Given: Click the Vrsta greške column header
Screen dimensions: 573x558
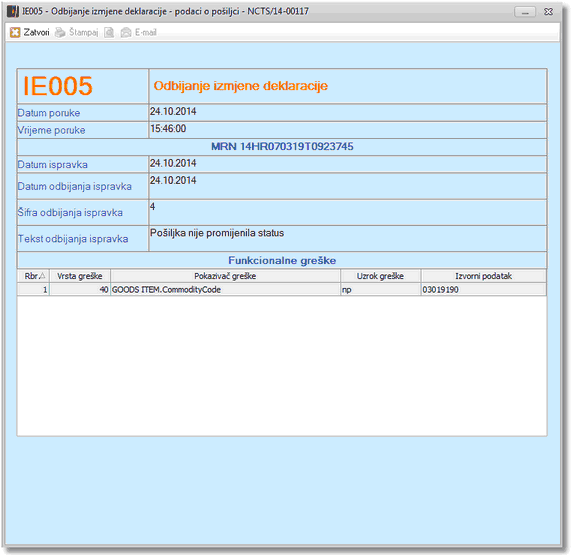Looking at the screenshot, I should [80, 276].
